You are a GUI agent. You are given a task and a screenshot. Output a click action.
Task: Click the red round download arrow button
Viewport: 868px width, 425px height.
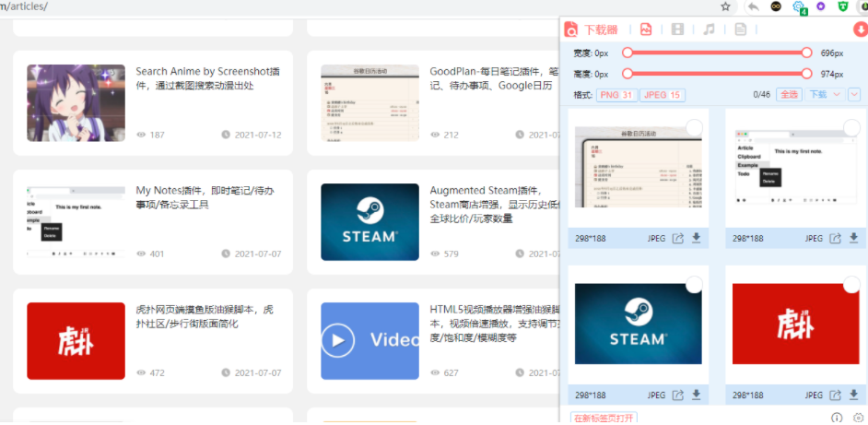click(x=861, y=30)
